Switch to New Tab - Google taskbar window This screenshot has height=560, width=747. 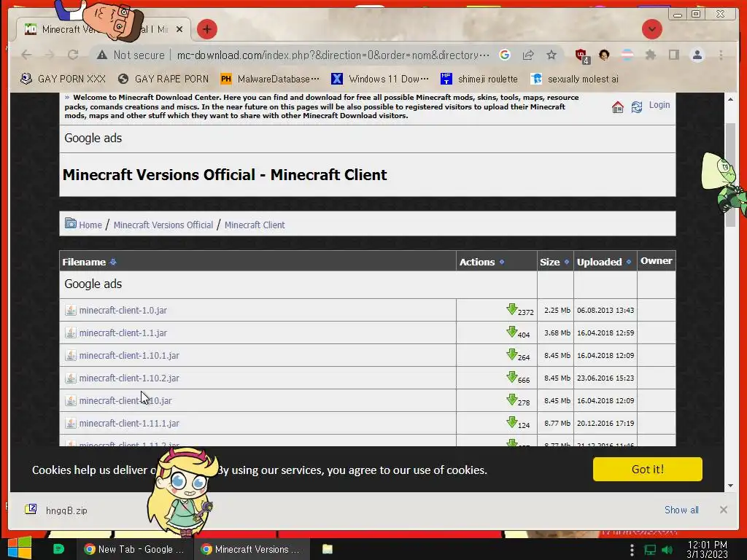coord(135,549)
